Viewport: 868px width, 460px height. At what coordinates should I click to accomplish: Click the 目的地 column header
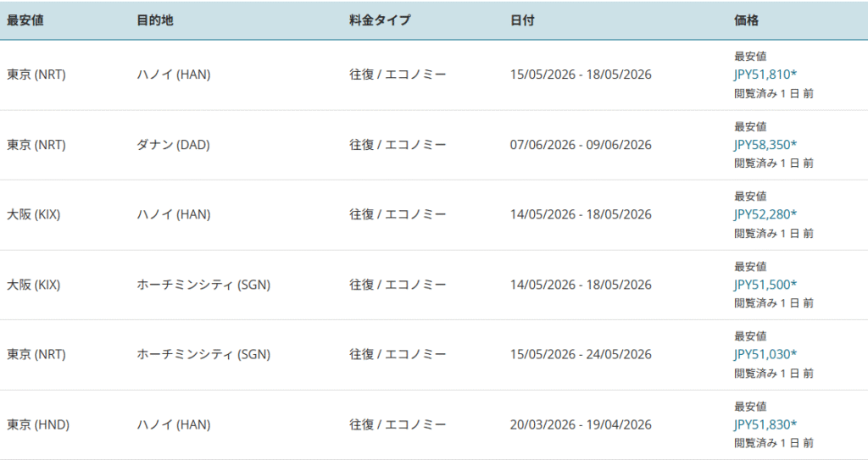[155, 20]
